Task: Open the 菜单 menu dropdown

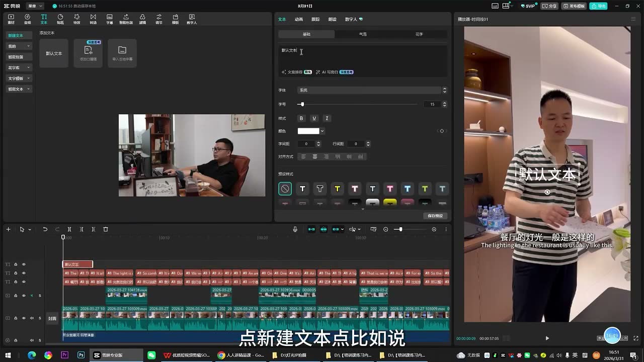Action: click(34, 6)
